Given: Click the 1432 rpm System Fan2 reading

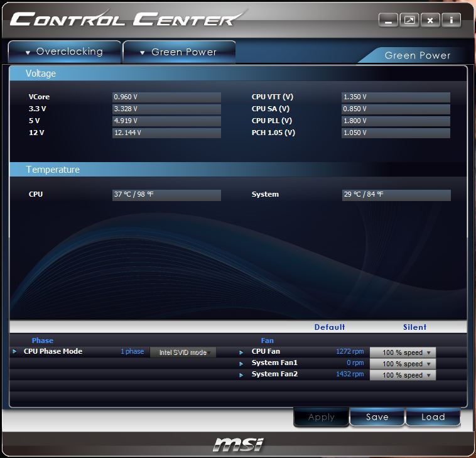Looking at the screenshot, I should coord(350,374).
